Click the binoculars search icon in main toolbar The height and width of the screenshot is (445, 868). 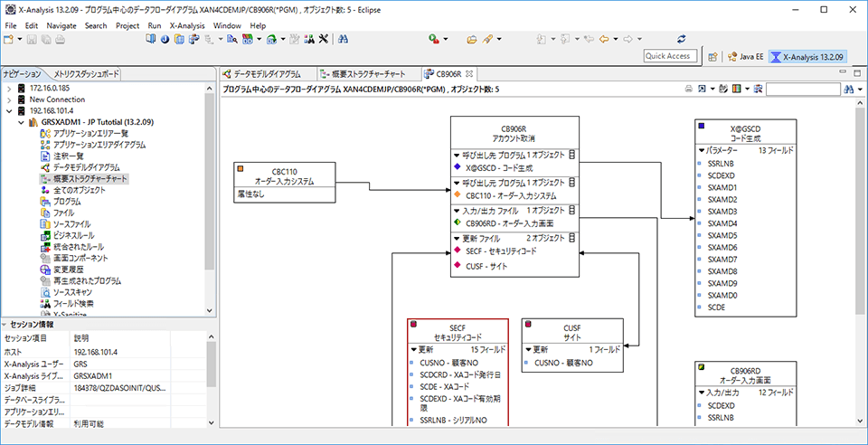(343, 39)
